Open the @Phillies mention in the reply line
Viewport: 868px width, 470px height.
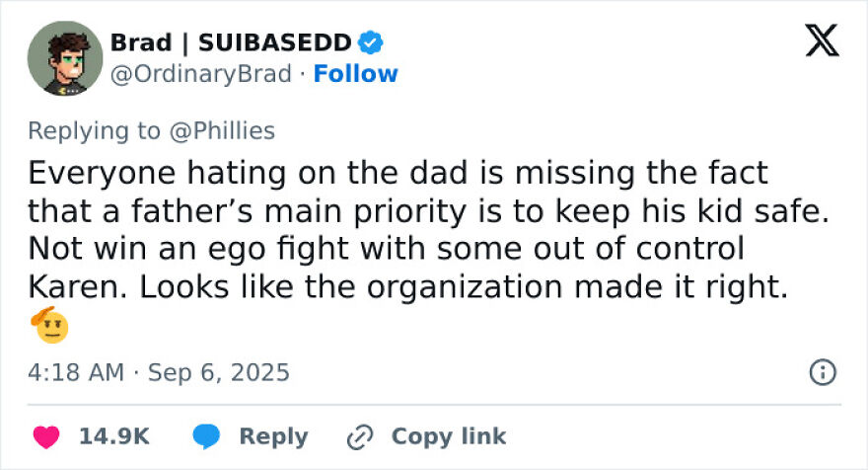[222, 130]
